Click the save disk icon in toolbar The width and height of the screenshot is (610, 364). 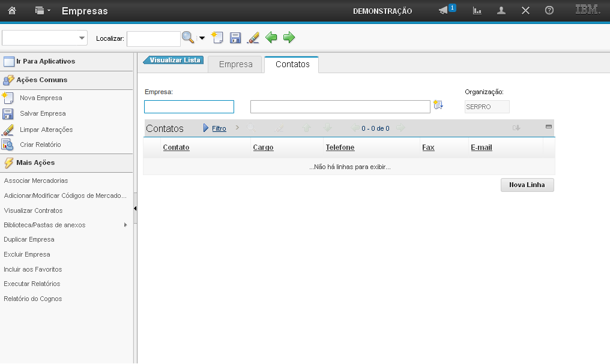[235, 38]
